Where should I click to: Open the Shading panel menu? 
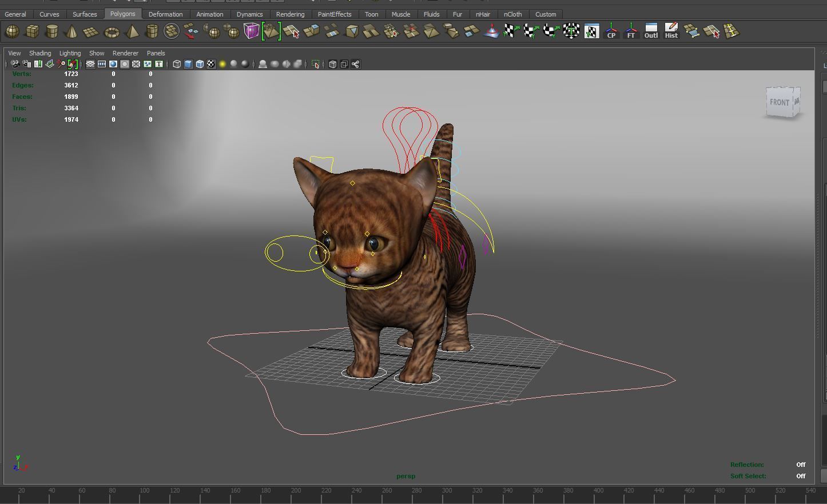[x=40, y=53]
